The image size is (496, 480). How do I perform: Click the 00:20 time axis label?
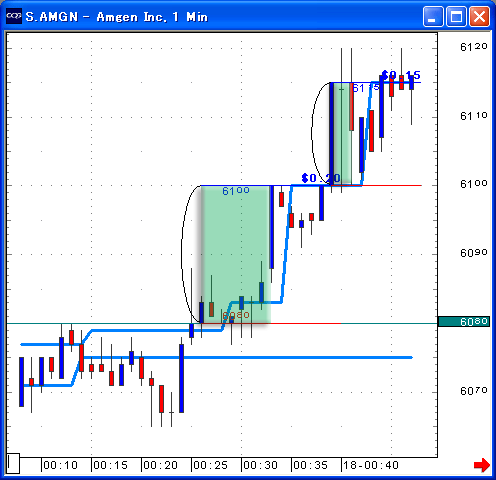(x=160, y=465)
